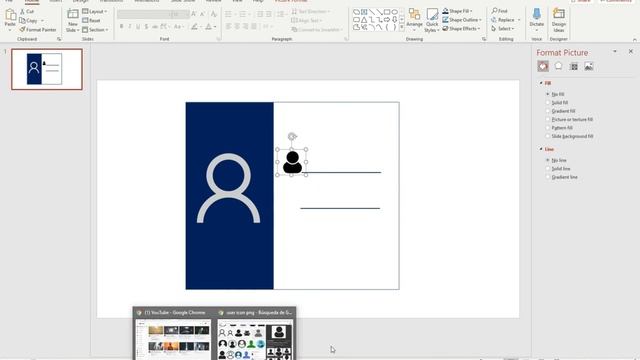Viewport: 640px width, 360px height.
Task: Open Design Ideas
Action: pos(558,20)
